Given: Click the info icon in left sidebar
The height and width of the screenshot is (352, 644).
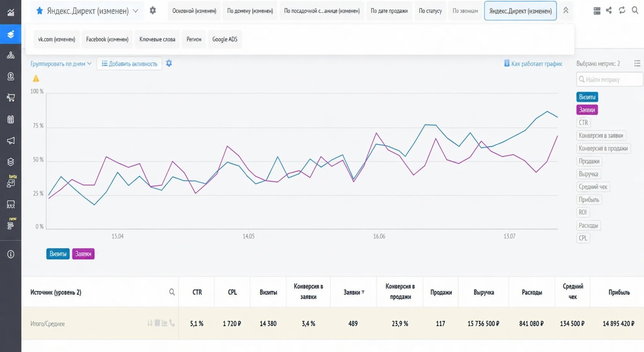Looking at the screenshot, I should pyautogui.click(x=10, y=254).
